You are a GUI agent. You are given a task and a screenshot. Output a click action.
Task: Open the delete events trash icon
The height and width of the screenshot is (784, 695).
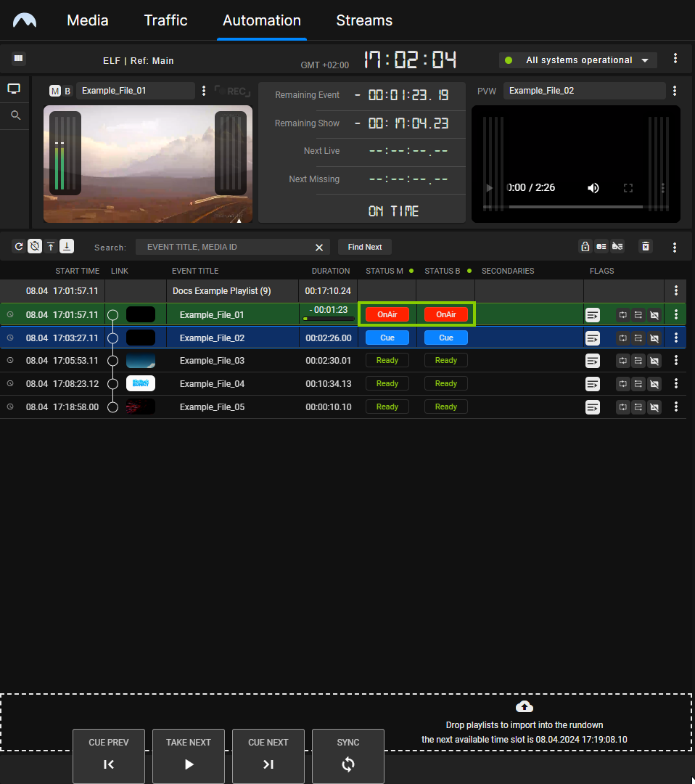point(645,246)
